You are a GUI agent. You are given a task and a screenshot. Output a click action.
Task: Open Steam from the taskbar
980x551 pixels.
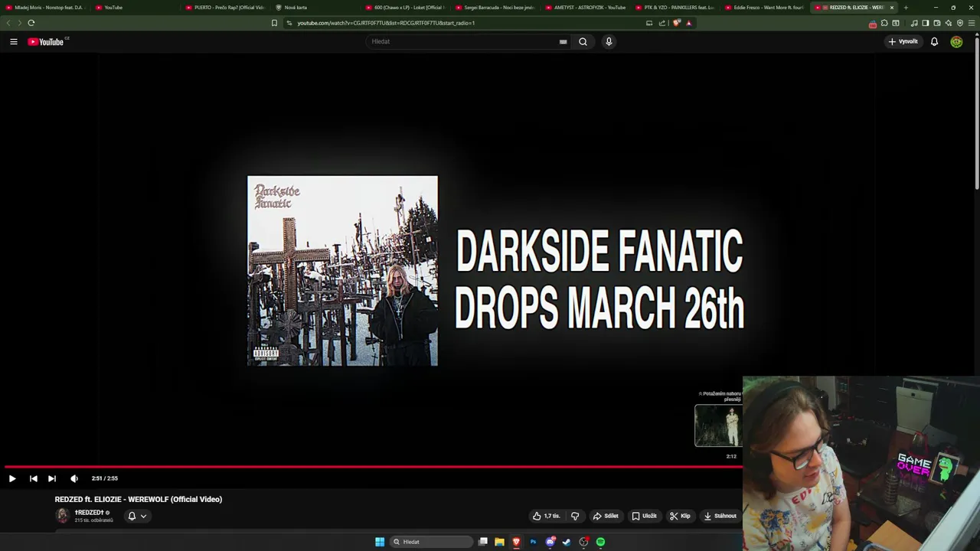[x=567, y=542]
